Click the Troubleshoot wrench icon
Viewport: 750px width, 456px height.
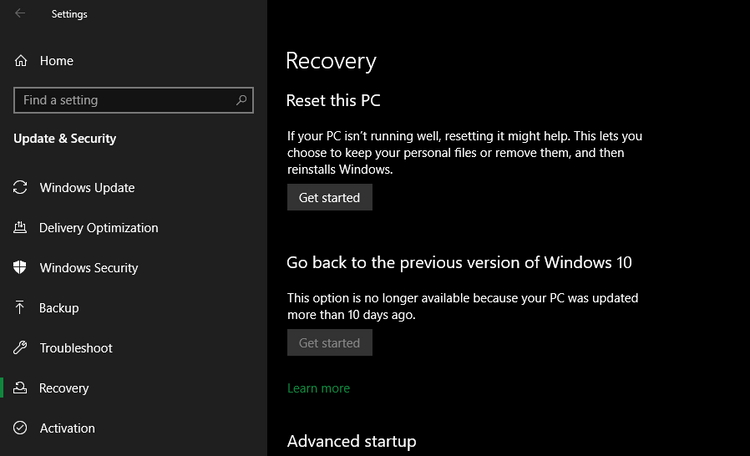tap(20, 348)
